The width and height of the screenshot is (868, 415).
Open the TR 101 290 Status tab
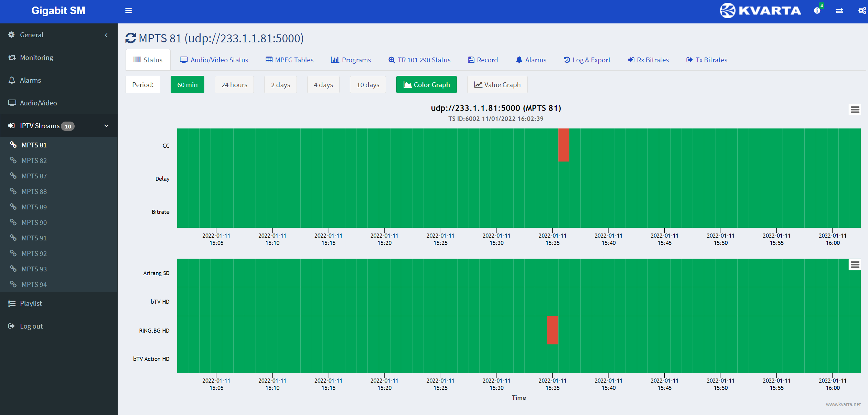point(419,60)
